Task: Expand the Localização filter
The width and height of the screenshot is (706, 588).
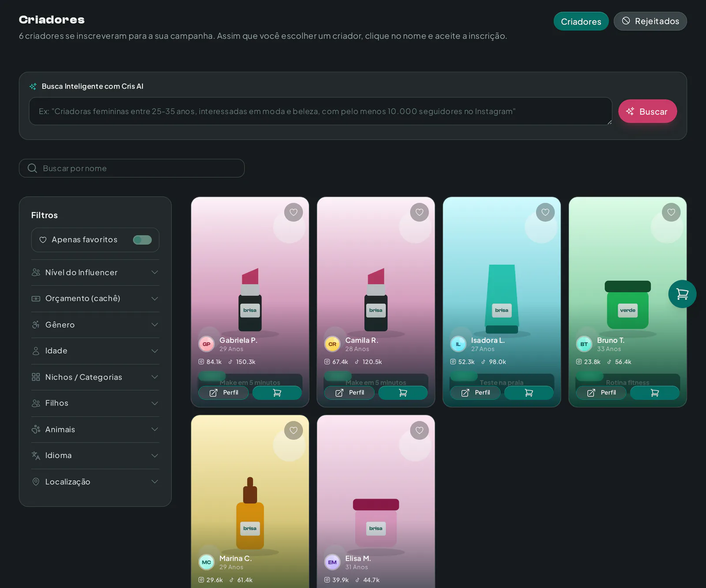Action: click(x=95, y=482)
